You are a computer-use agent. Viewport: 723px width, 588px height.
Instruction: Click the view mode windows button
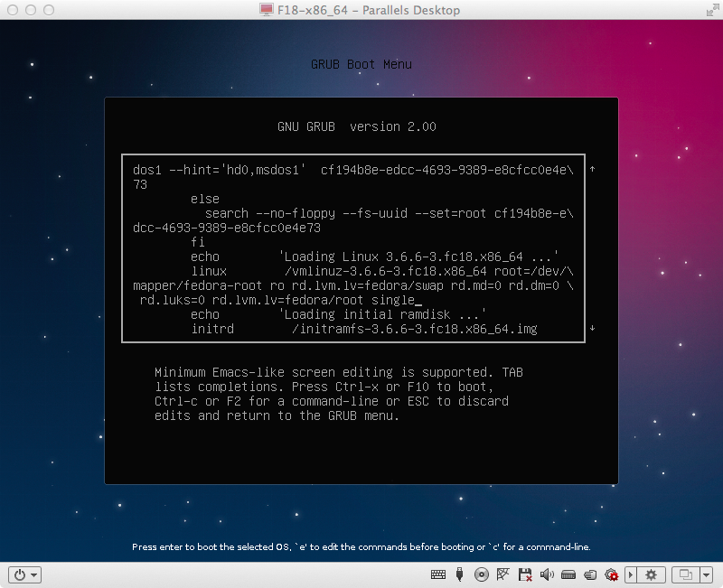point(686,574)
